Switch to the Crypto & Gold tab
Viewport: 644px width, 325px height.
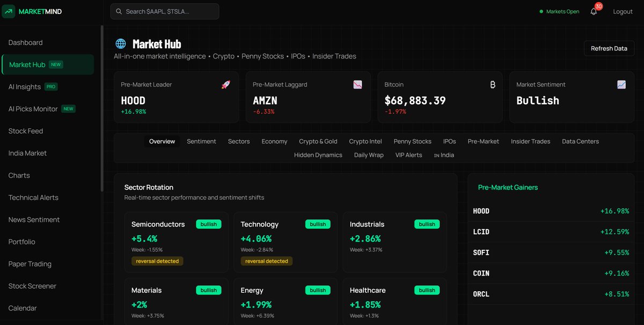(x=318, y=141)
